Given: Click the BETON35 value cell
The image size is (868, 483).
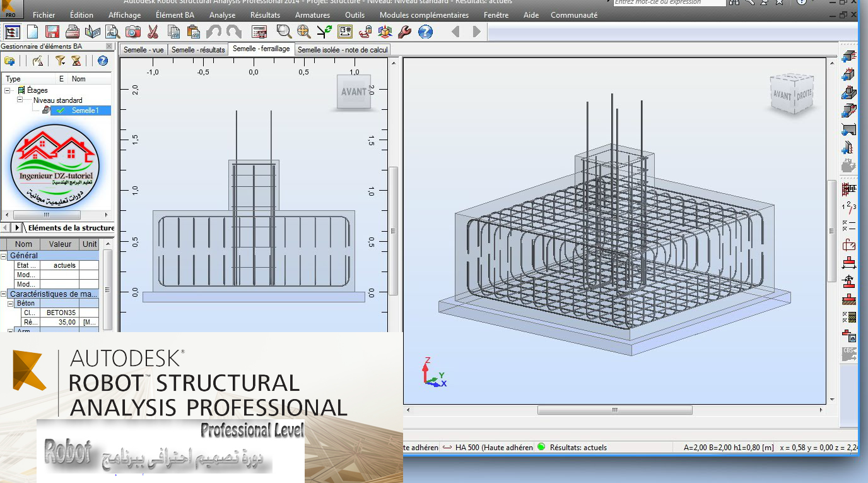Looking at the screenshot, I should pos(61,313).
